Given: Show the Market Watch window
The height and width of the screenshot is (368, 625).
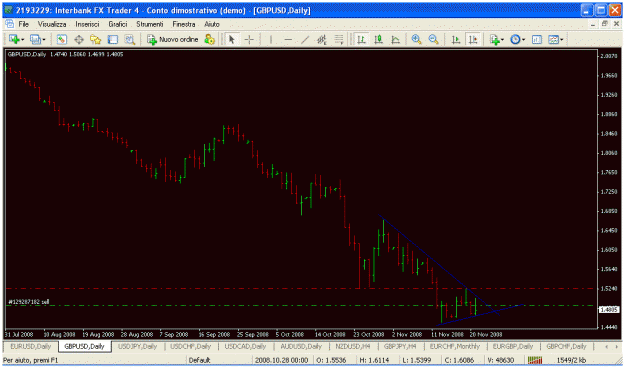Looking at the screenshot, I should (x=61, y=39).
